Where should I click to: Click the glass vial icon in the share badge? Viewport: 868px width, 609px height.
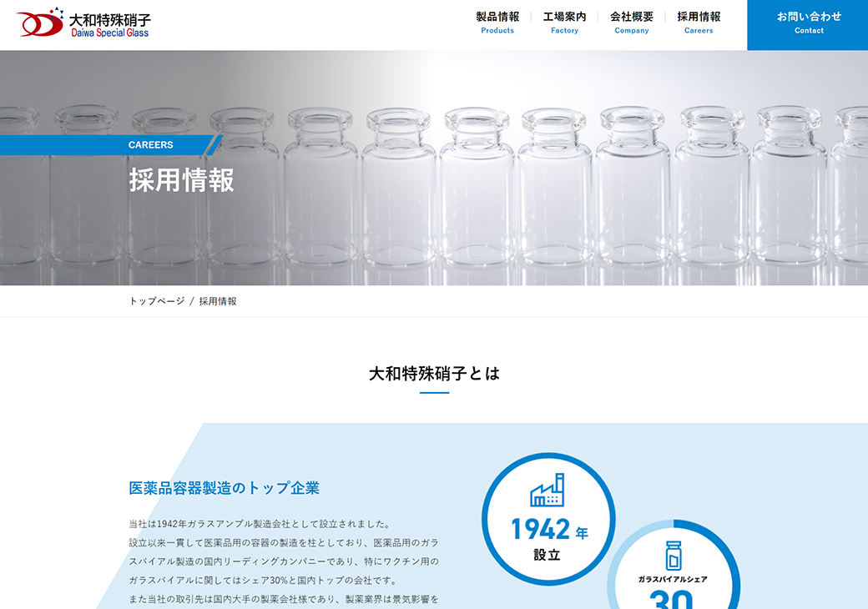672,555
